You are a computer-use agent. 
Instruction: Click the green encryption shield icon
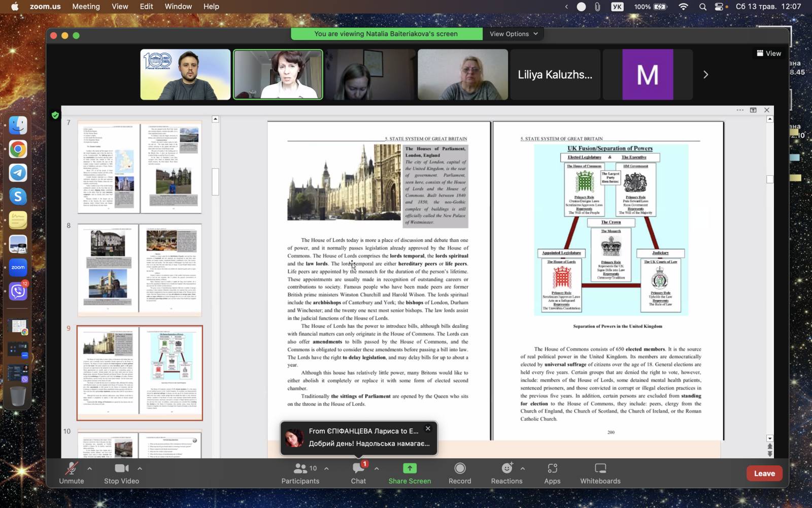pyautogui.click(x=55, y=115)
